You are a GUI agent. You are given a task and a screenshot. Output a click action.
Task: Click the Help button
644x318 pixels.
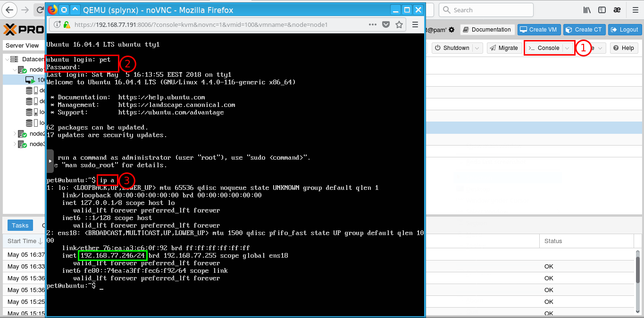pos(624,48)
